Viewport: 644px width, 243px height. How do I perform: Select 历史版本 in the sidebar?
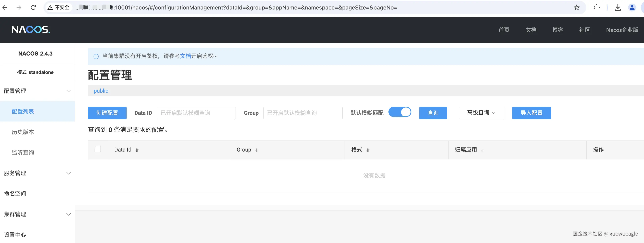[23, 132]
